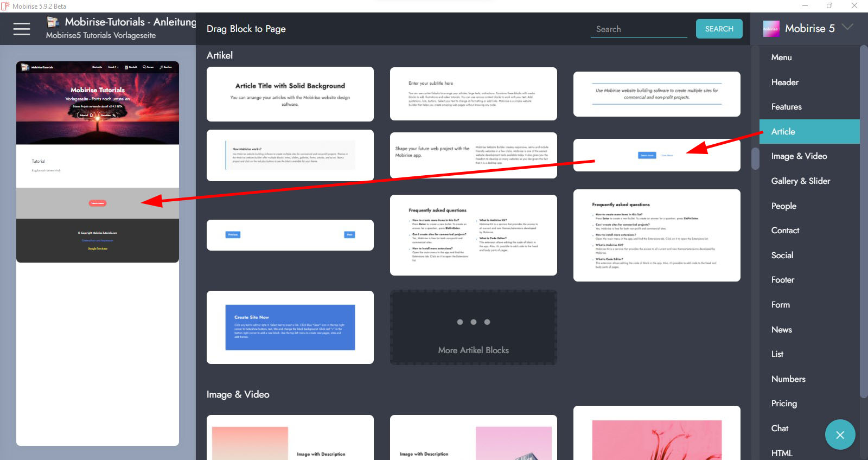Viewport: 868px width, 460px height.
Task: Pick the 'Article Title with Solid Background' block
Action: (x=290, y=94)
